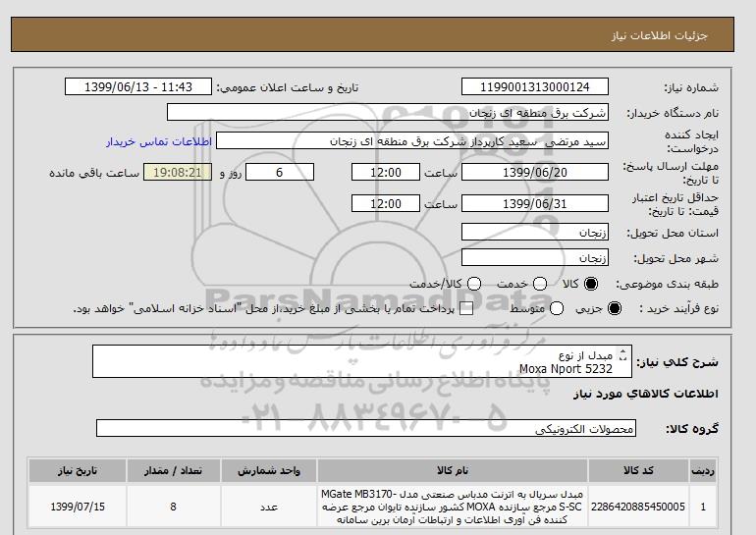Click the need number field 1199001313000124
The image size is (756, 535).
(x=535, y=86)
